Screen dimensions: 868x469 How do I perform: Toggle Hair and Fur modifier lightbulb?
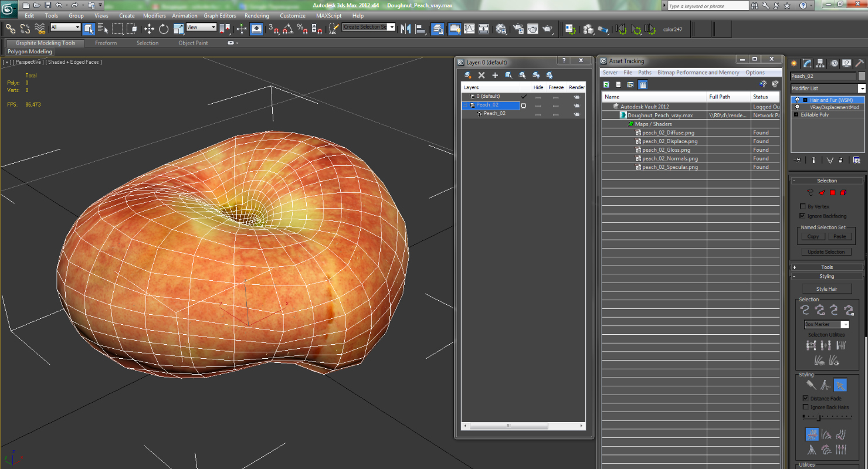[797, 100]
